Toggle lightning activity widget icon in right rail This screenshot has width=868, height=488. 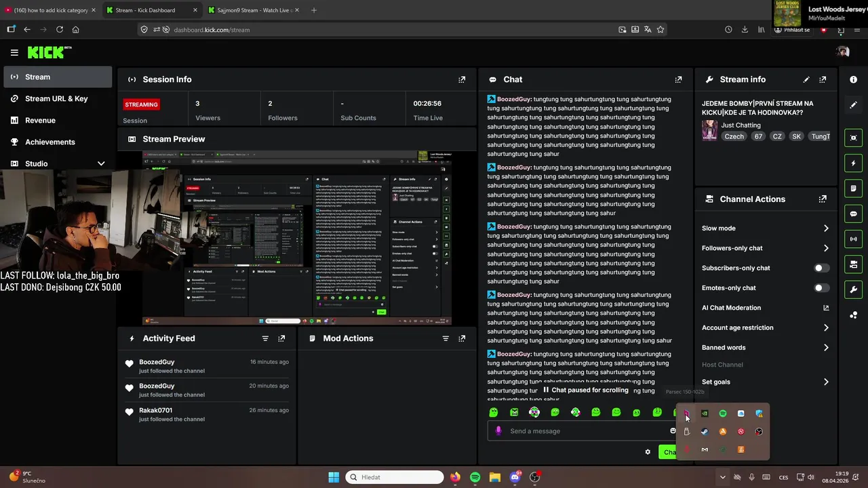pos(853,163)
